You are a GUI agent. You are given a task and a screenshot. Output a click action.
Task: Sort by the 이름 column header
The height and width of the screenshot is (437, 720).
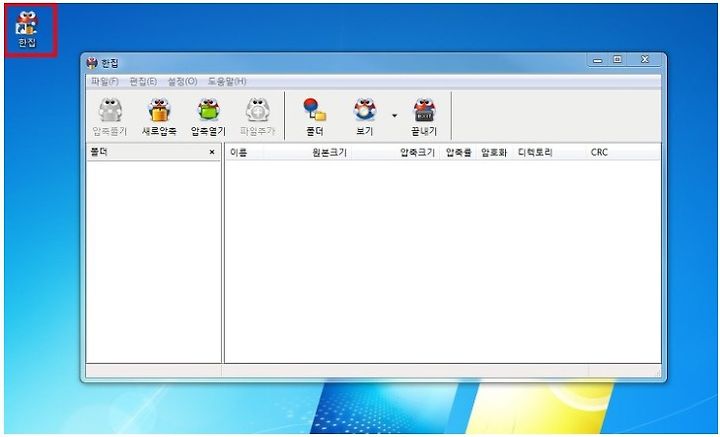coord(245,152)
